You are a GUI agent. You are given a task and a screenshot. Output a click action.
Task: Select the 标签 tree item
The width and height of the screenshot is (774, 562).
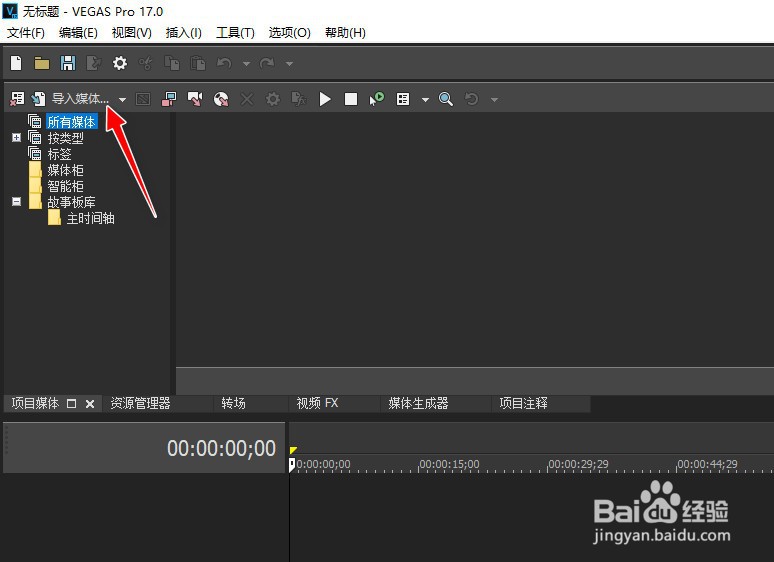tap(59, 154)
